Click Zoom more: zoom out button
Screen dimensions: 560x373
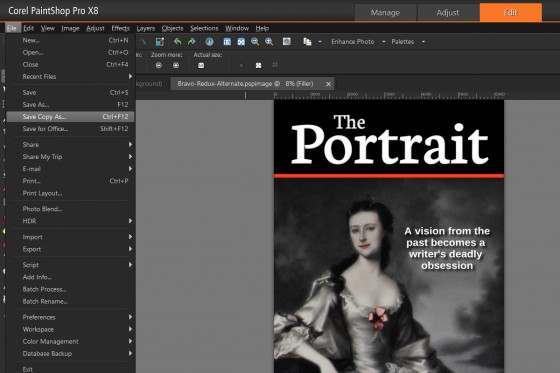coord(159,65)
